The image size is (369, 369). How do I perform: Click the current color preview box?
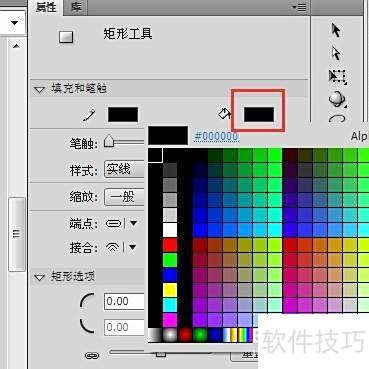tap(168, 135)
